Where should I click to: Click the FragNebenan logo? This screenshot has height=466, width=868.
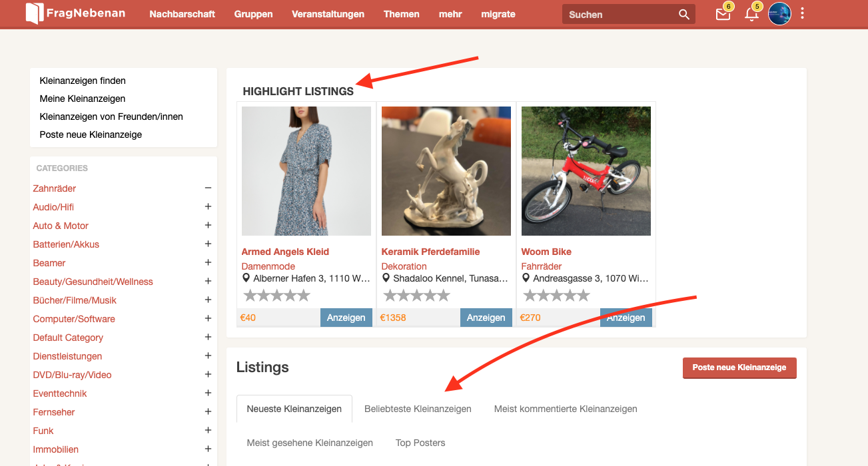tap(75, 13)
